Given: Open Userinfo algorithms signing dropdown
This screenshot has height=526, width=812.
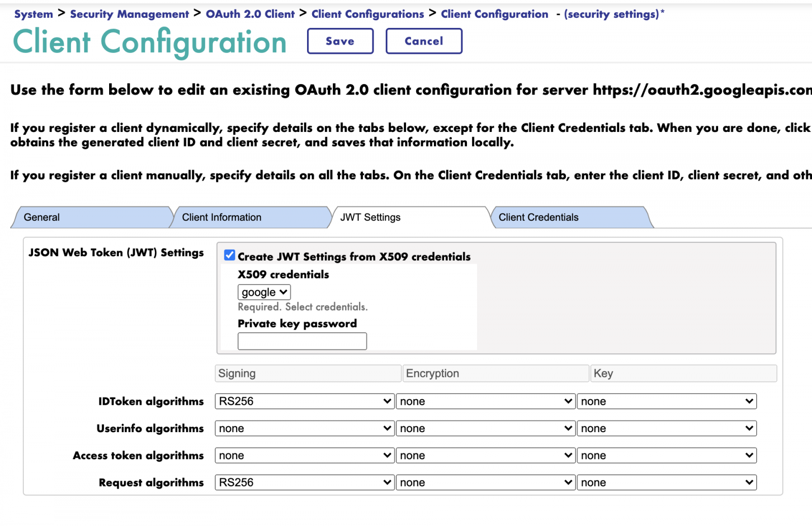Looking at the screenshot, I should click(x=304, y=428).
